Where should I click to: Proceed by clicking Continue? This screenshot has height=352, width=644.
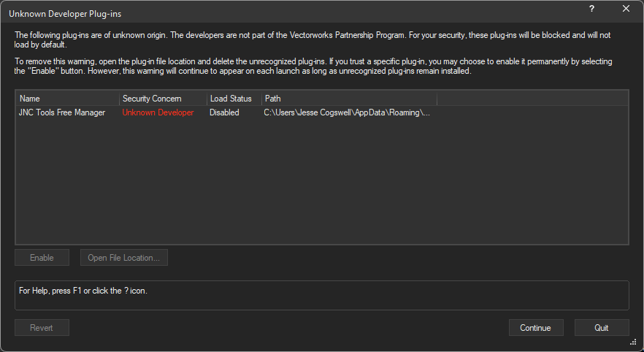(x=535, y=328)
